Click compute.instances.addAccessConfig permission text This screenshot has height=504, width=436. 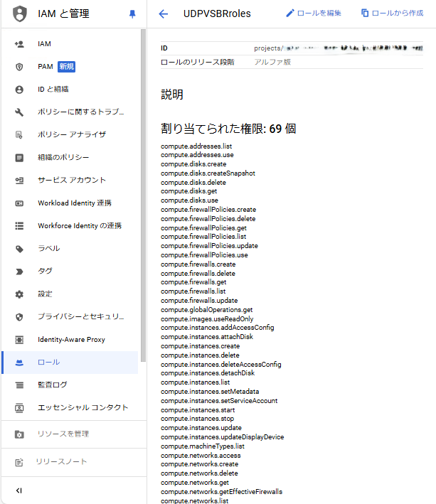click(218, 328)
